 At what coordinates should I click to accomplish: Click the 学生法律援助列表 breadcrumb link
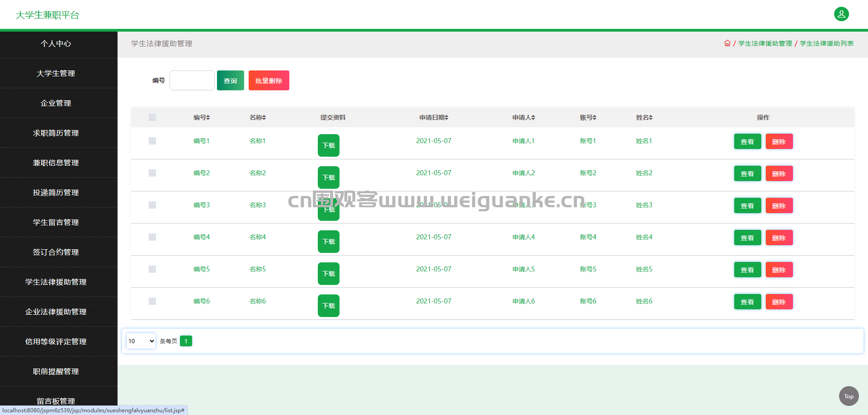826,43
